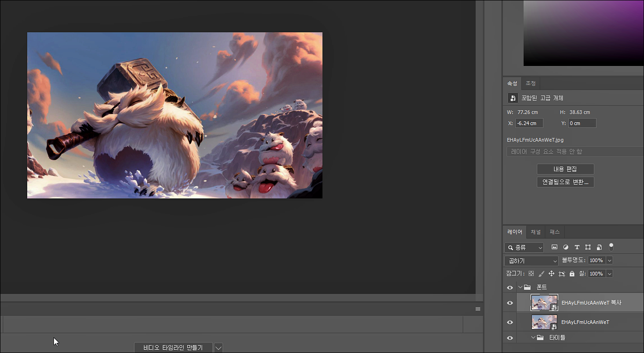This screenshot has height=353, width=644.
Task: Switch to the 패스 tab
Action: [555, 232]
